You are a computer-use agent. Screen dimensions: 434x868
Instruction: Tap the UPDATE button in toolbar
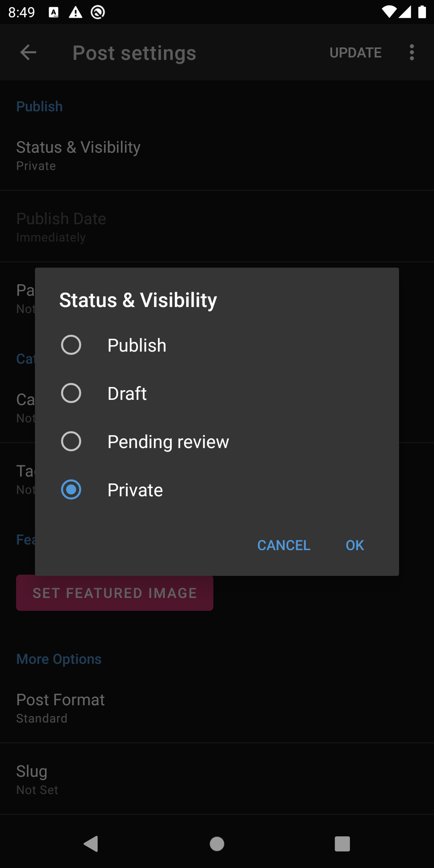point(356,53)
